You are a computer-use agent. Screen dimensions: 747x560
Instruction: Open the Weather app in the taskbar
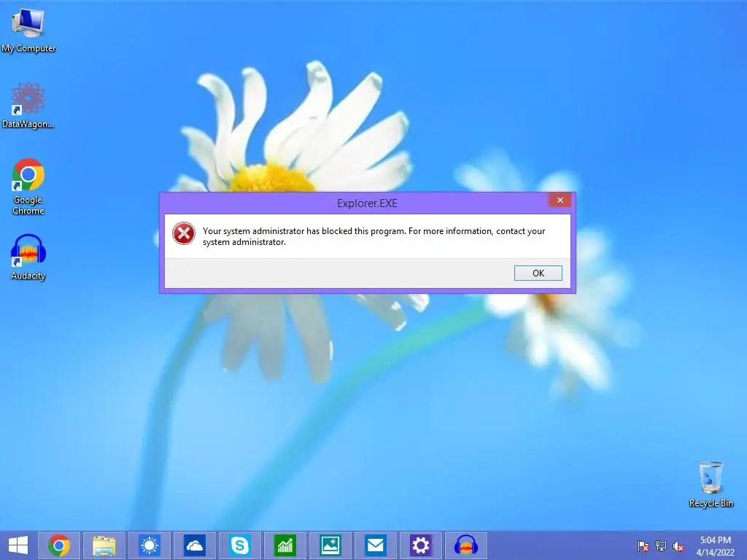point(149,545)
